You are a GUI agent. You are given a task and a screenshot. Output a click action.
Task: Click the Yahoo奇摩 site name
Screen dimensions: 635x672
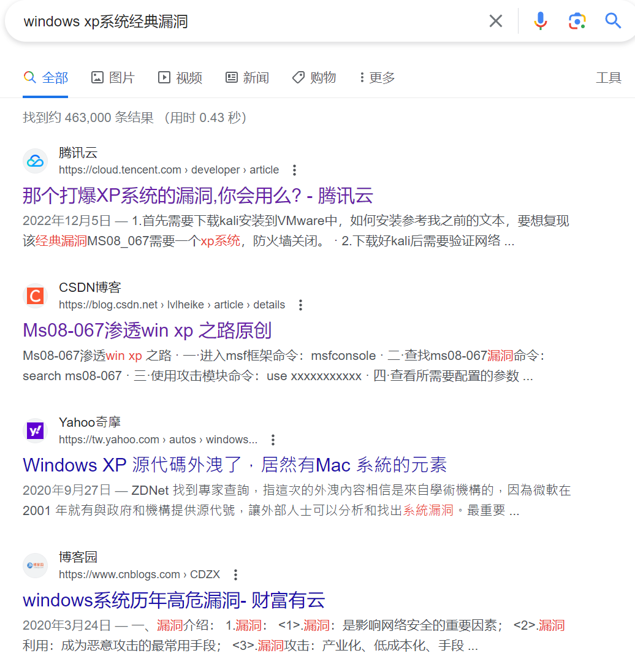[89, 422]
